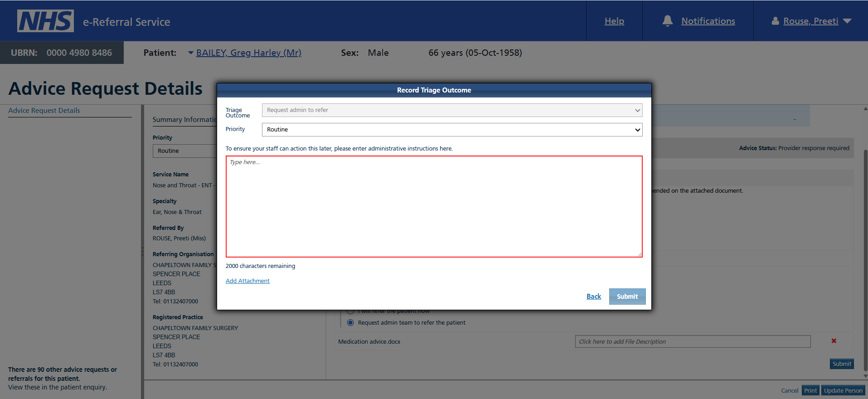Click the UBRN 0000 4980 8486 text
The height and width of the screenshot is (399, 868).
click(x=61, y=53)
